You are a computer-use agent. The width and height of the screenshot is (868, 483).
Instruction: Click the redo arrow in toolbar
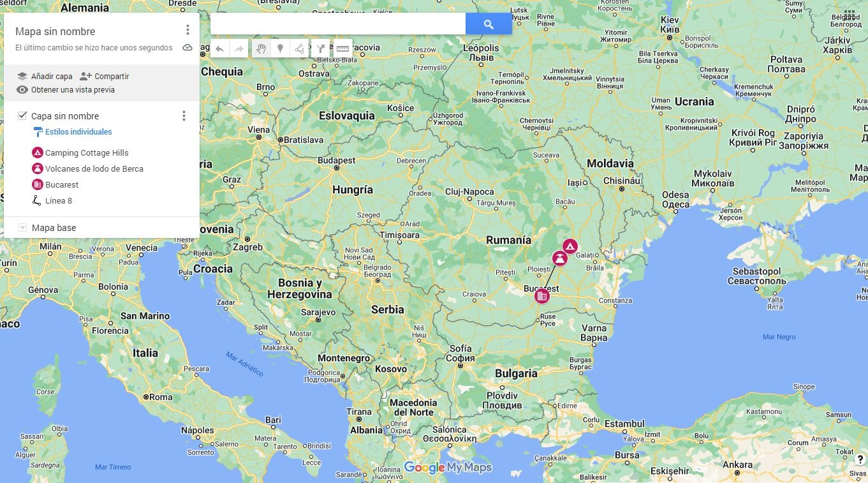pyautogui.click(x=239, y=48)
